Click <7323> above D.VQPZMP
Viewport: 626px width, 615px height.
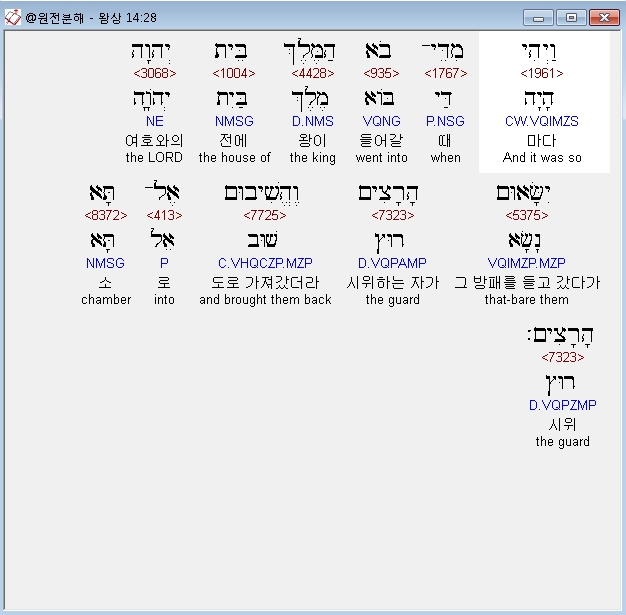click(563, 357)
